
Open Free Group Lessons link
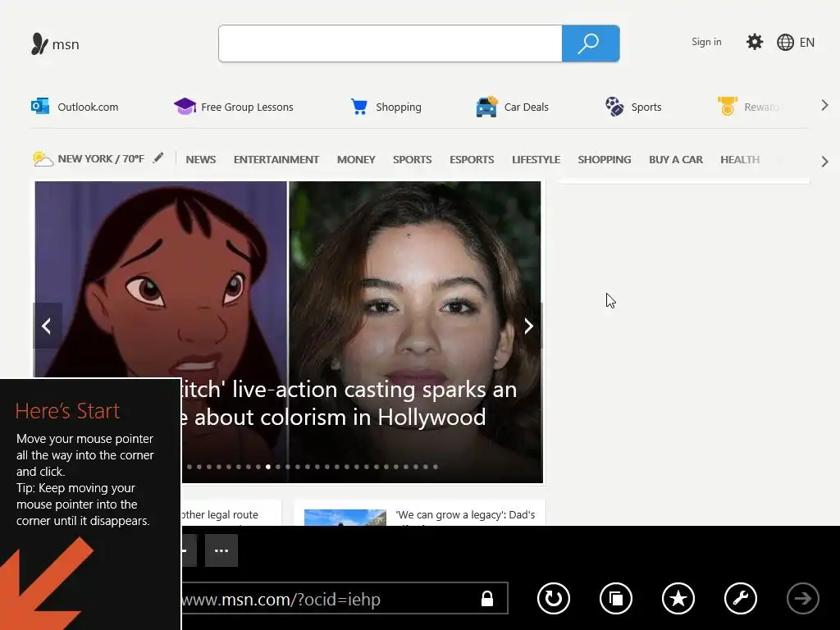click(x=247, y=107)
